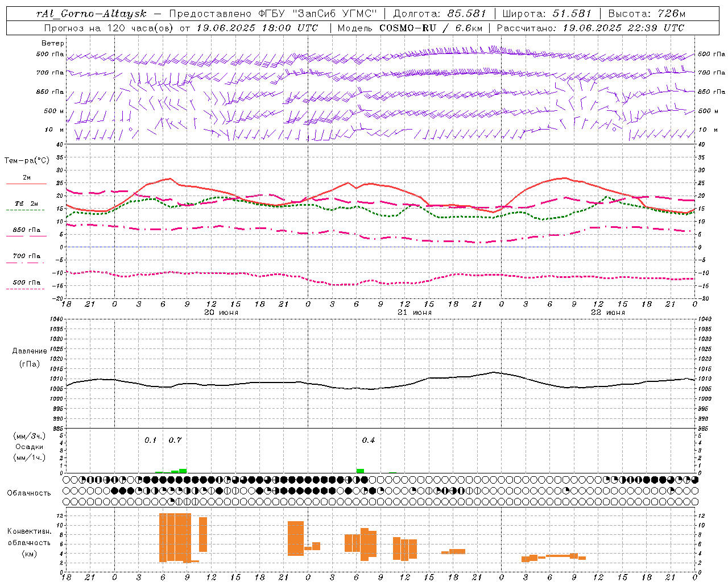The height and width of the screenshot is (582, 728).
Task: Click the Тем-ра(°C) axis title
Action: click(27, 161)
